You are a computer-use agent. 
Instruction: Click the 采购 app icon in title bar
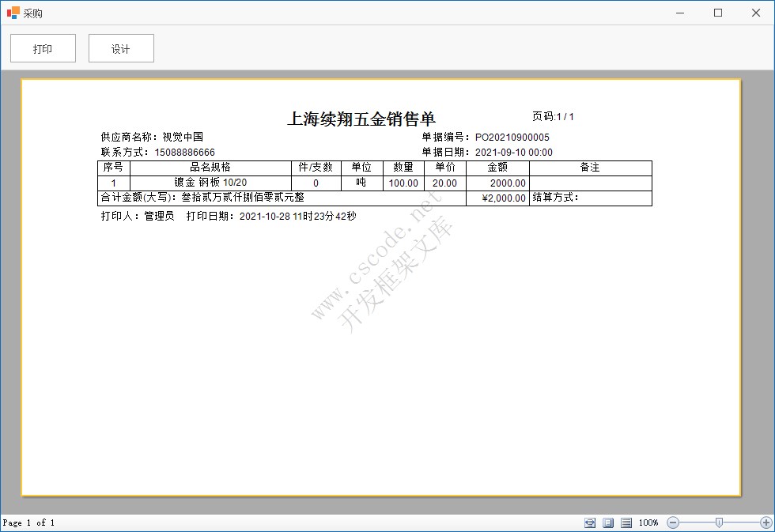pos(13,13)
